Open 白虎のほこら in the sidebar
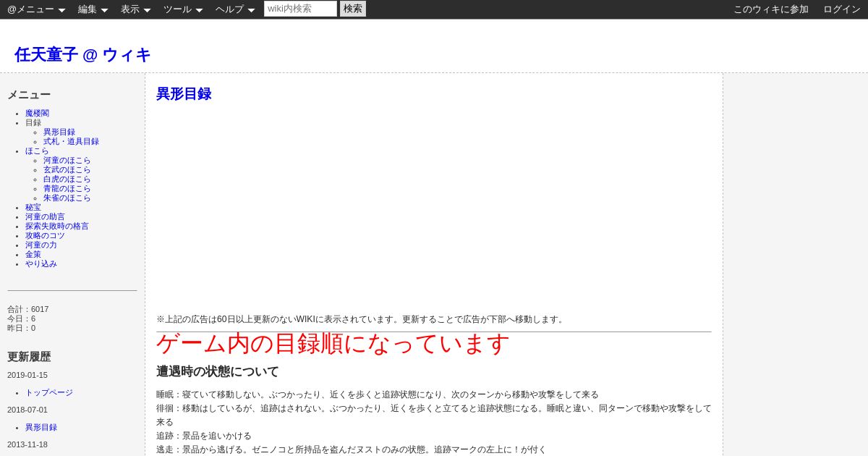 coord(67,180)
